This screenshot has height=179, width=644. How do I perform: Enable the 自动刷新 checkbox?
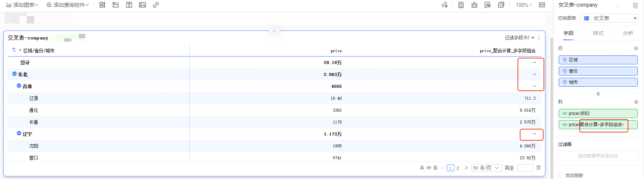click(560, 175)
